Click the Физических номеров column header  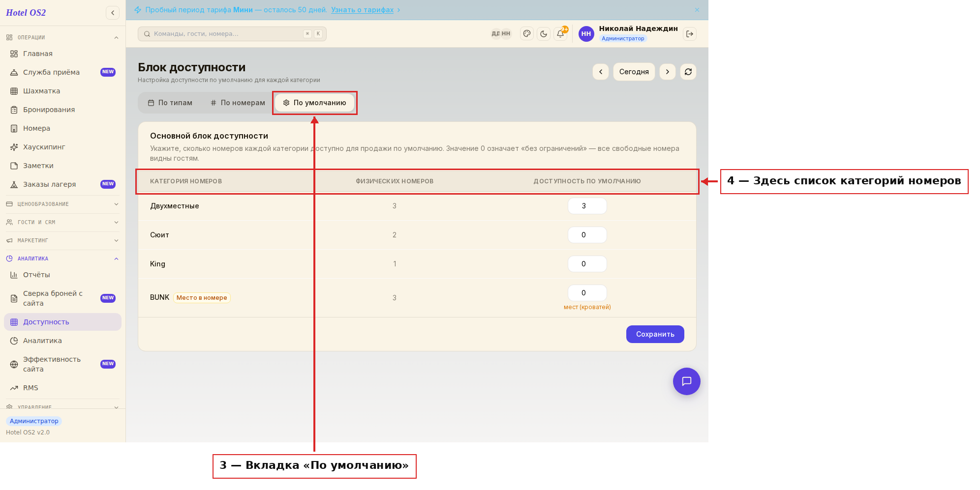(x=395, y=181)
